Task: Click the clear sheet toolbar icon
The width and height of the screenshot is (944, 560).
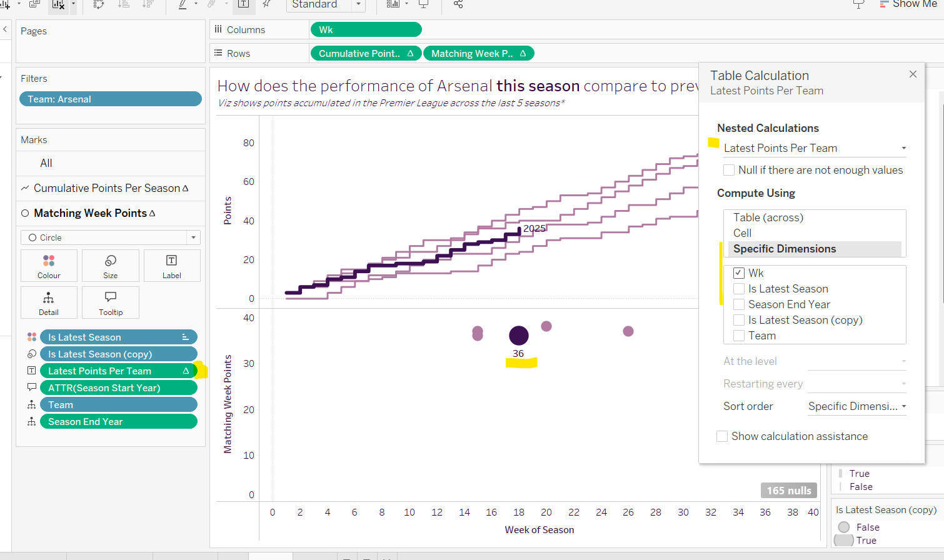Action: coord(58,4)
